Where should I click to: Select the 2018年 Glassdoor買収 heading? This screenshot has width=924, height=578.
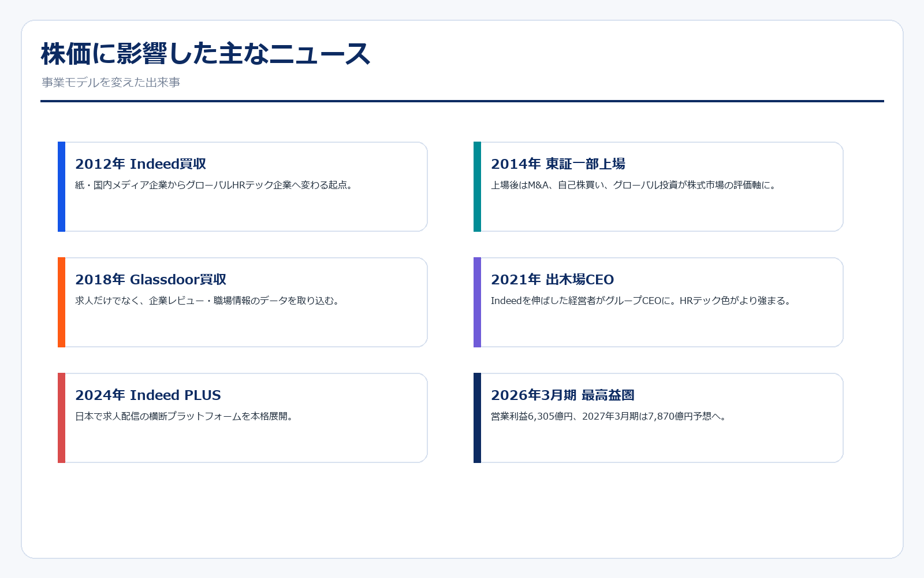(151, 280)
